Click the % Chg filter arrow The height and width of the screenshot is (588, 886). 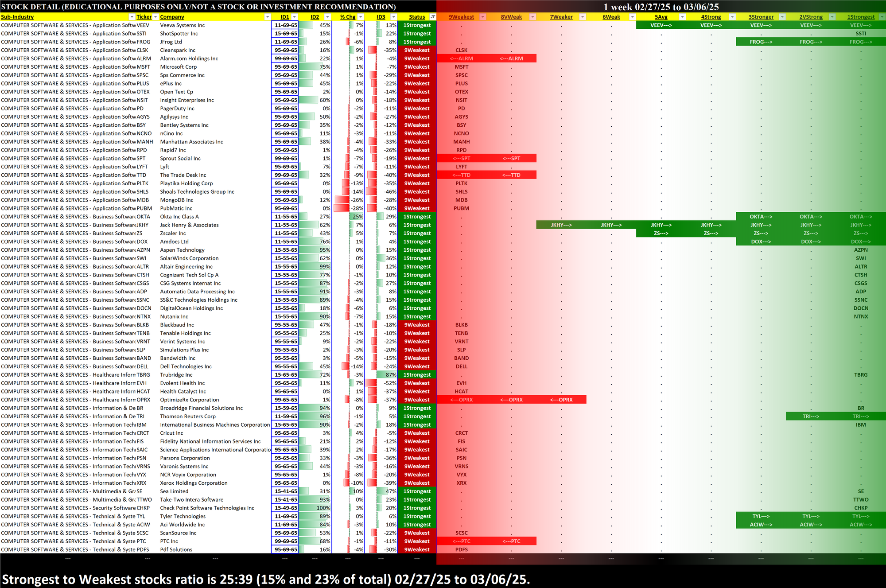click(361, 17)
